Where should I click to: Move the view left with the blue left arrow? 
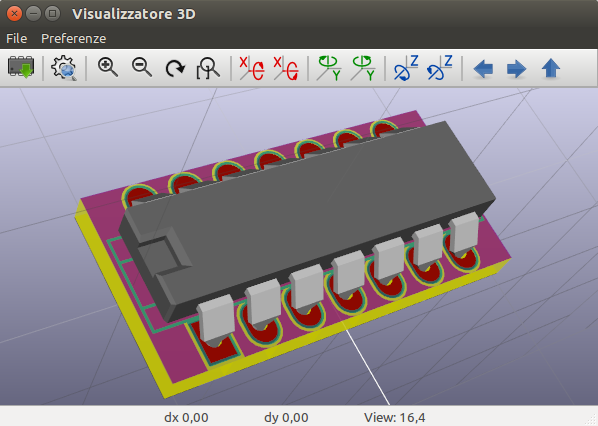pyautogui.click(x=483, y=69)
